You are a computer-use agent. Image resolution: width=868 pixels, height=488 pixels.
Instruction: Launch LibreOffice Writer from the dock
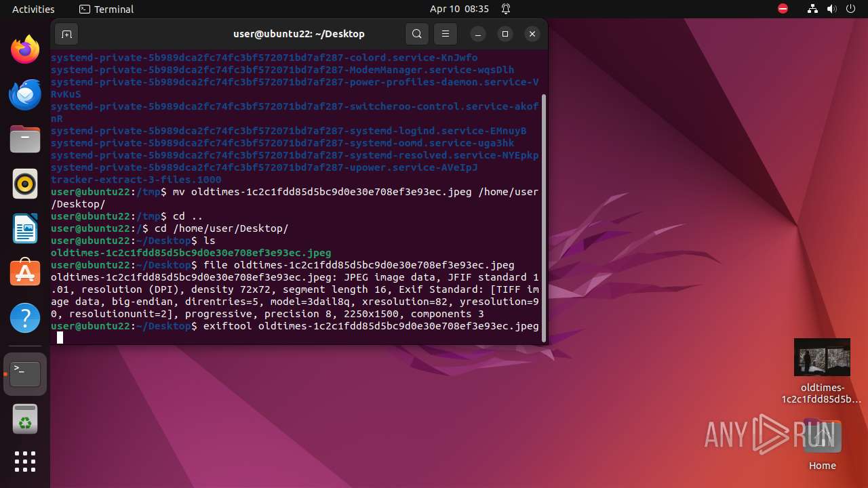click(25, 228)
